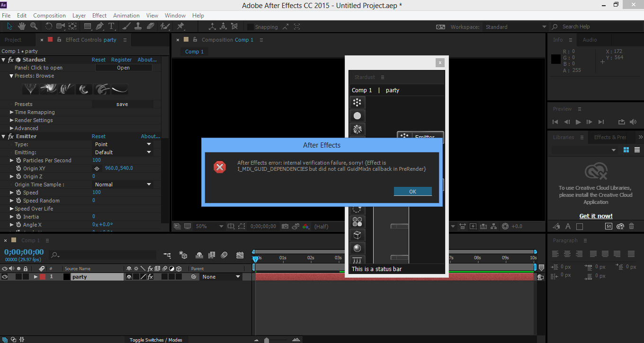Click the Open panel button
Image resolution: width=644 pixels, height=343 pixels.
[124, 68]
